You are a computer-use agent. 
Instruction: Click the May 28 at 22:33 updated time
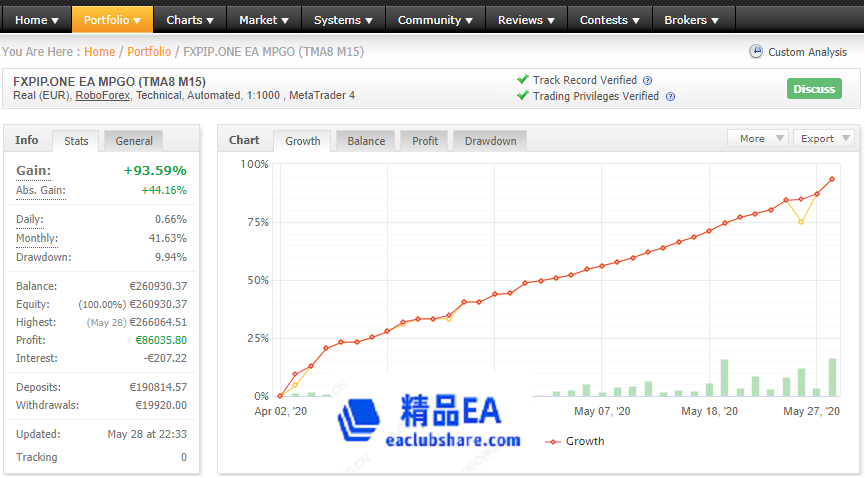[147, 434]
